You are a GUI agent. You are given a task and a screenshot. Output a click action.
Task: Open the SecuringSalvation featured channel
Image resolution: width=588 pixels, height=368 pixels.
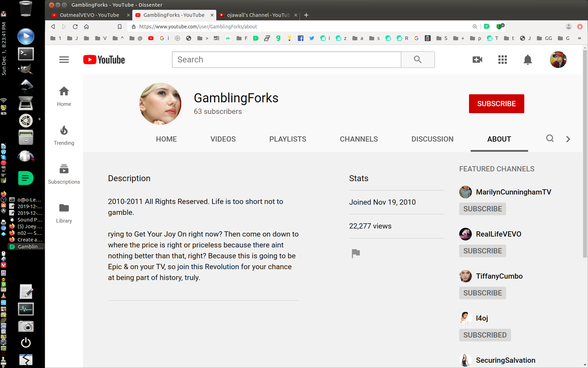click(505, 360)
